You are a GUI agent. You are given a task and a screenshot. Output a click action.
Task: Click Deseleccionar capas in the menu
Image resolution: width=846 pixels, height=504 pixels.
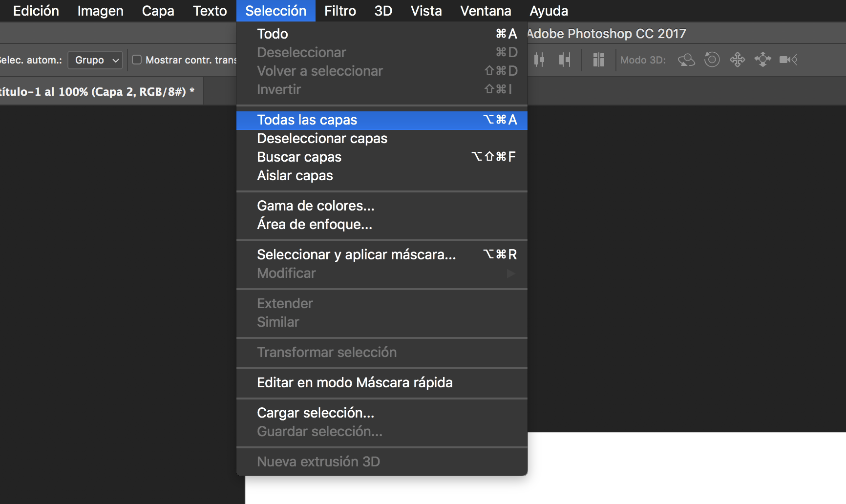[x=322, y=138]
